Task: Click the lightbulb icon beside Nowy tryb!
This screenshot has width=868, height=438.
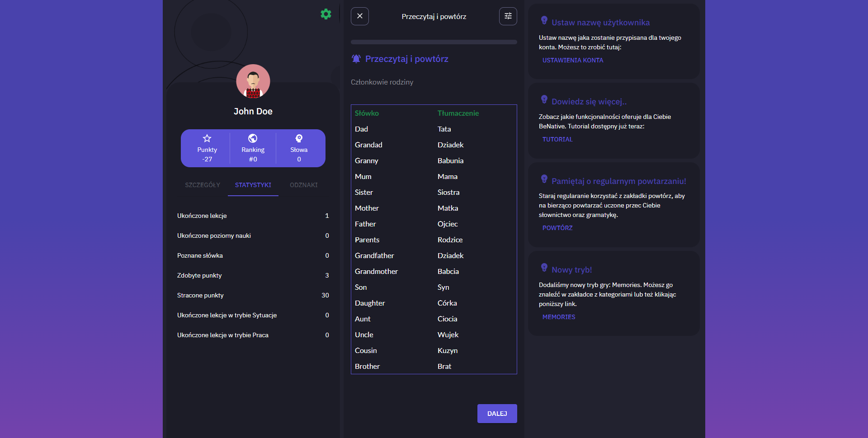Action: [544, 267]
